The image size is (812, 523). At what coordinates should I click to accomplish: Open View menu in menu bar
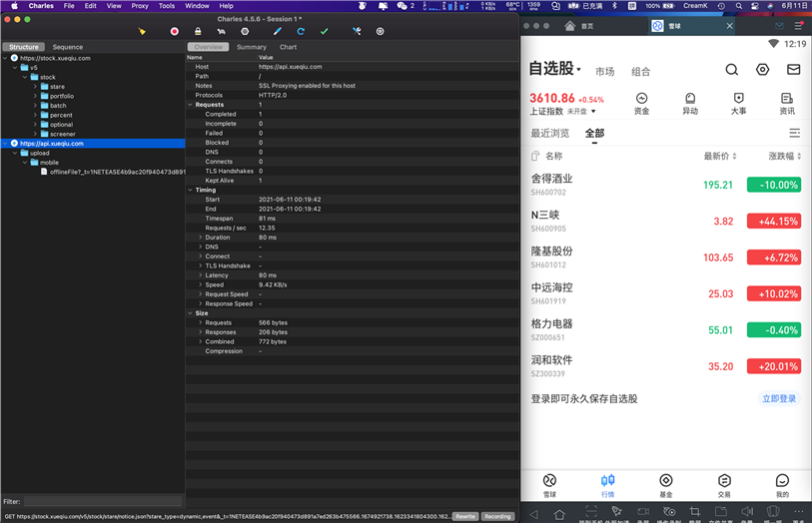(114, 6)
